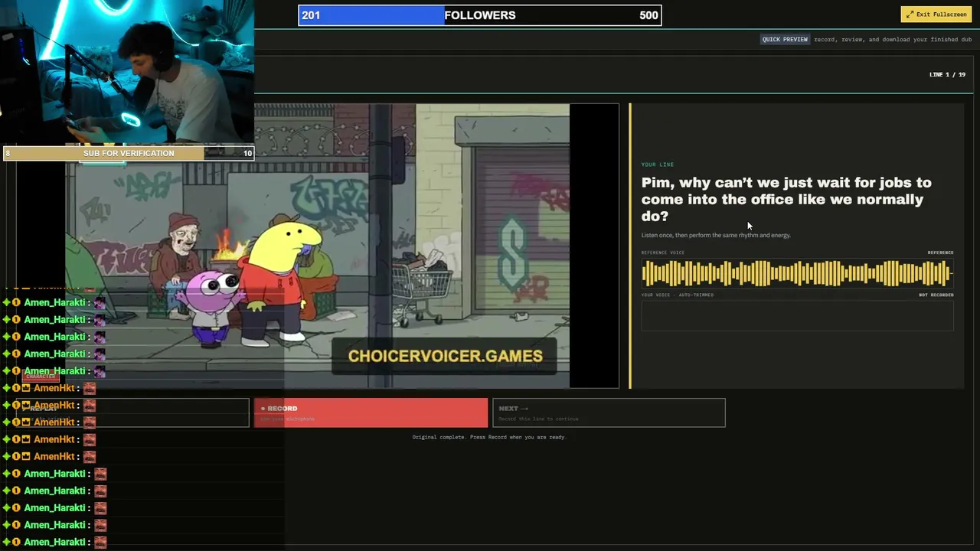Viewport: 980px width, 551px height.
Task: Click the 'record, review, and download' description text
Action: coord(893,39)
